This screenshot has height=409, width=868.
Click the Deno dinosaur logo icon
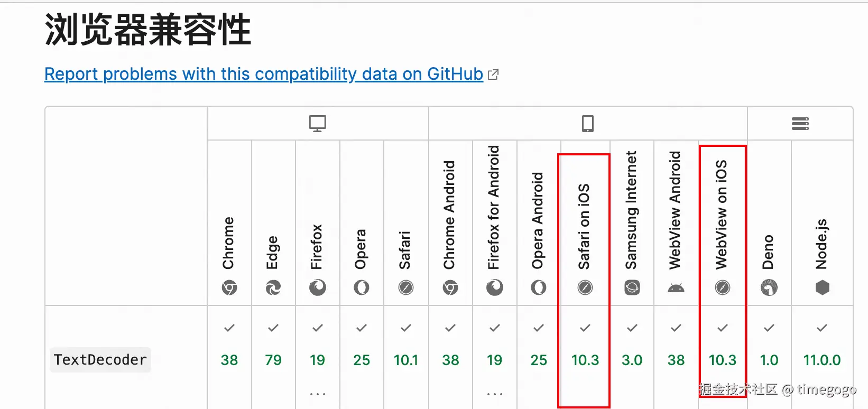pyautogui.click(x=769, y=288)
